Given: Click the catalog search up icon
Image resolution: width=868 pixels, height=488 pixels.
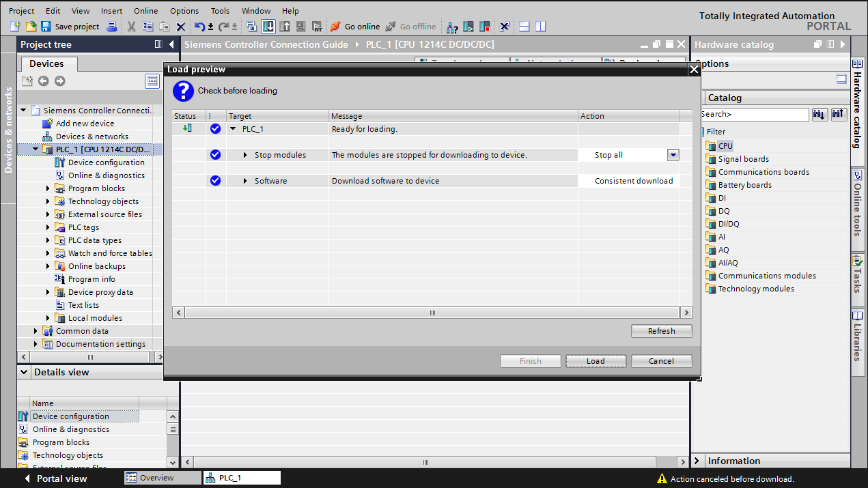Looking at the screenshot, I should (839, 115).
